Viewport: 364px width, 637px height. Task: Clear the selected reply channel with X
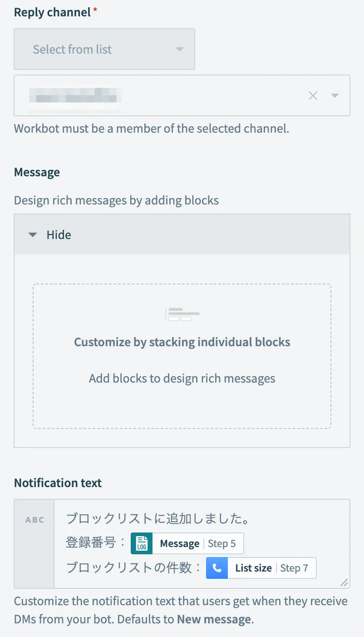coord(313,95)
